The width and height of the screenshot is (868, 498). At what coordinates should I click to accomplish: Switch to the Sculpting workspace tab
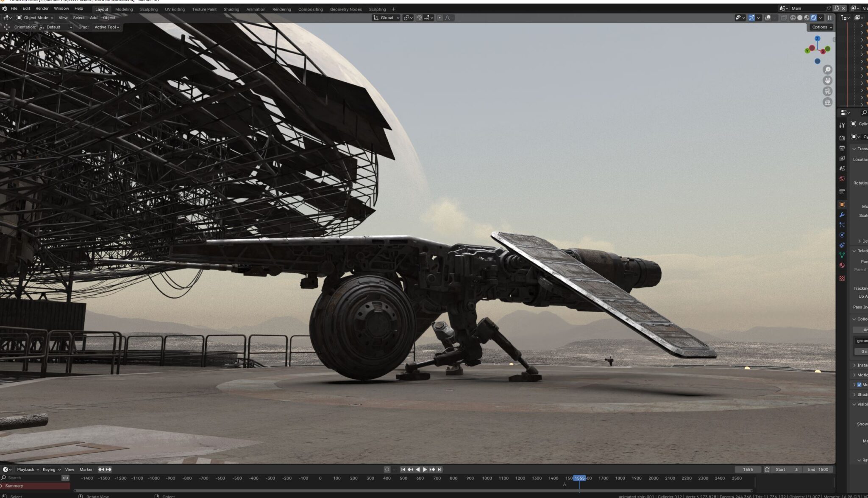(149, 9)
